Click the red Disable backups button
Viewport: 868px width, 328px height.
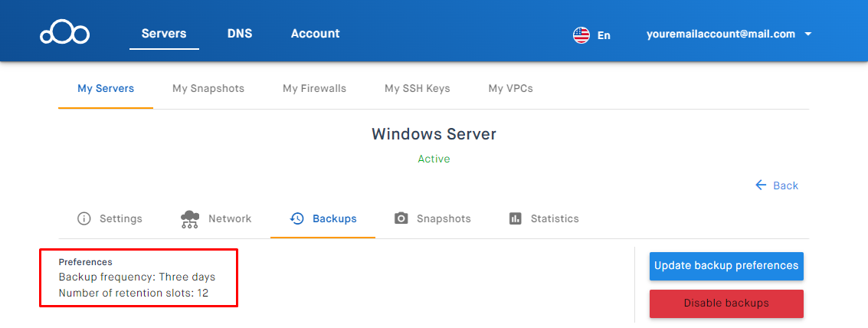(726, 303)
